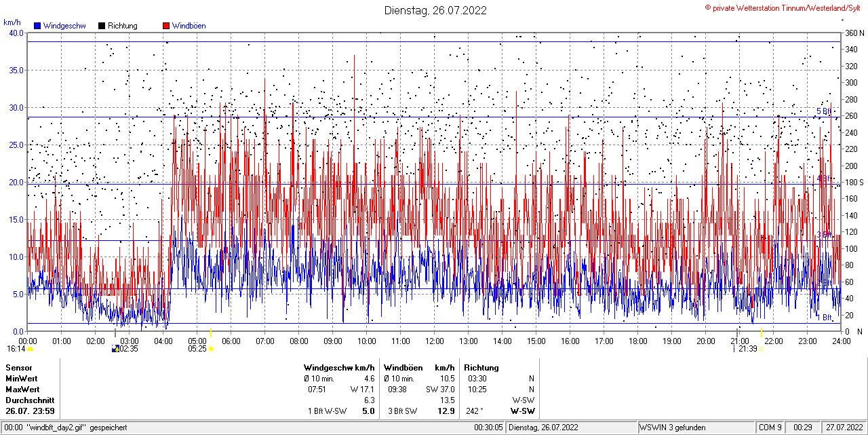
Task: Click the 06:00 label on the time axis
Action: click(231, 341)
